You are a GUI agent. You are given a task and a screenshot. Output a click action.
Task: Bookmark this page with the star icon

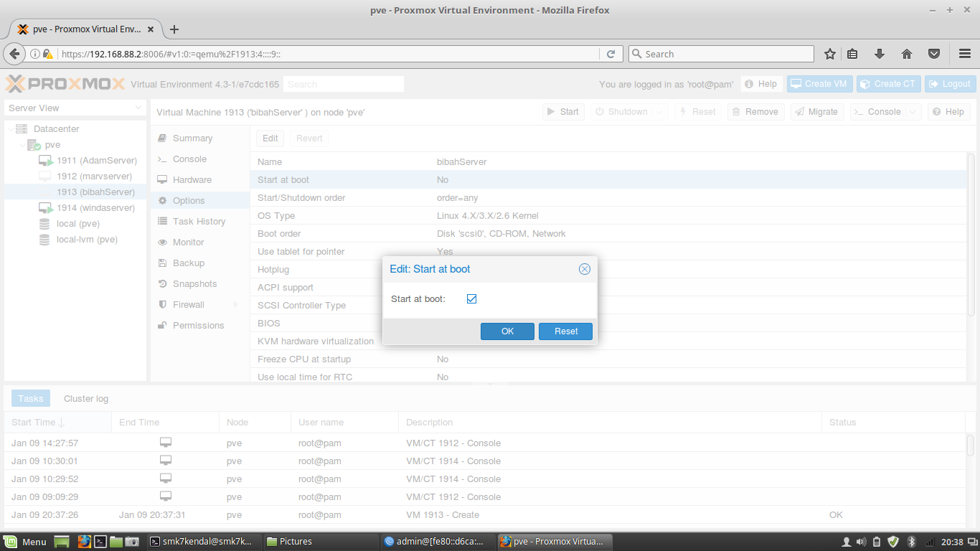click(830, 54)
